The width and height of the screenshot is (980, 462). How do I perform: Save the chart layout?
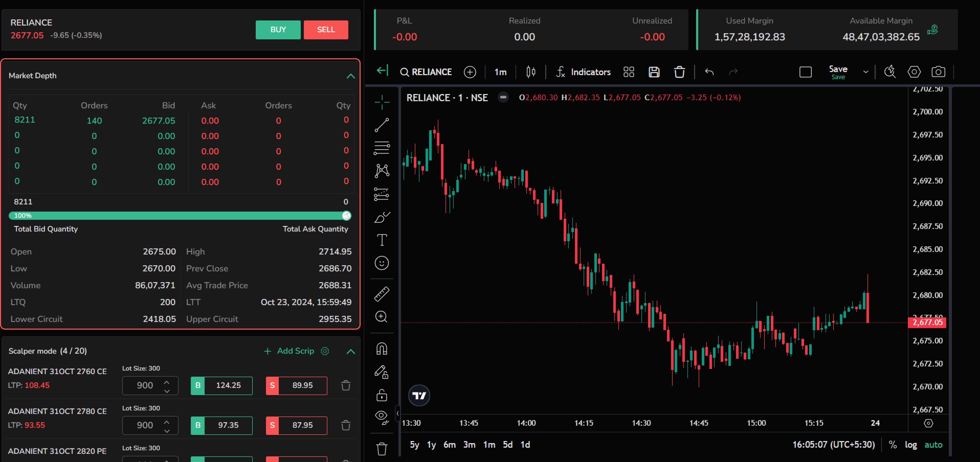pos(838,72)
